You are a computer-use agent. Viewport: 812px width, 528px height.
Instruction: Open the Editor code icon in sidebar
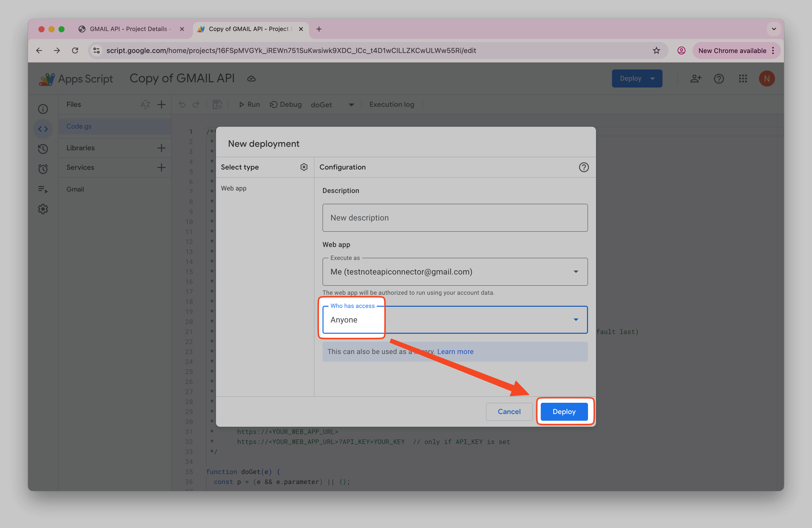tap(43, 129)
